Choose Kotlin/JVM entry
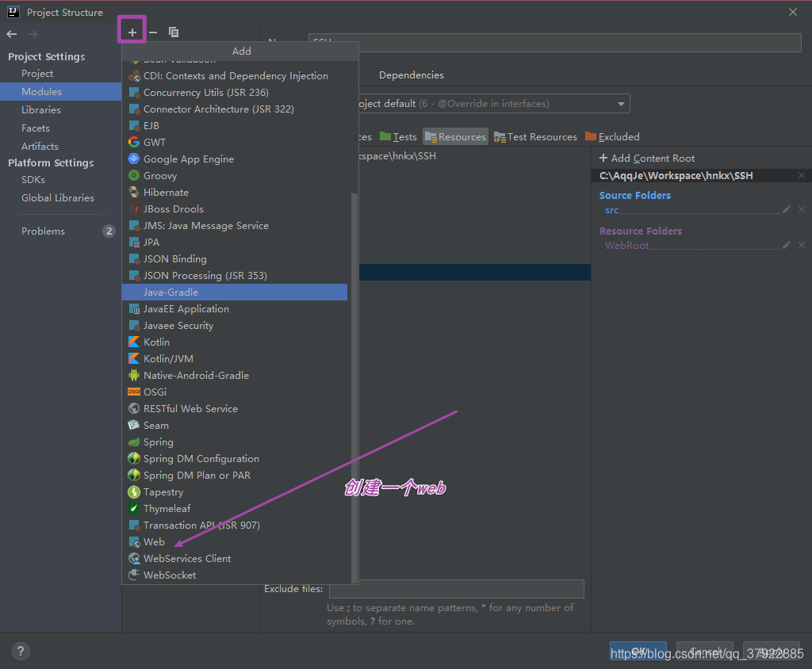Screen dimensions: 812x669 point(235,359)
